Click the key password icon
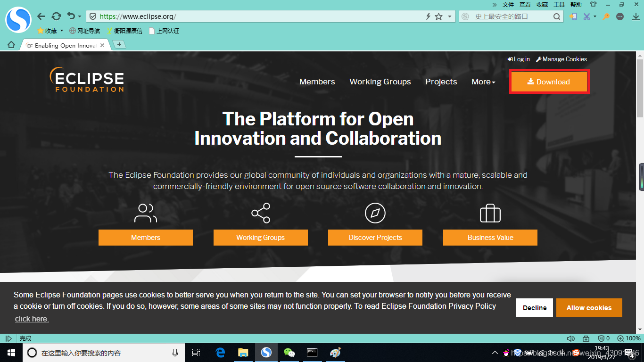The width and height of the screenshot is (644, 362). tap(606, 16)
